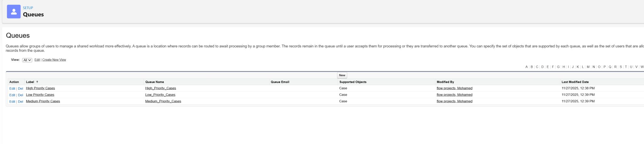This screenshot has width=644, height=144.
Task: Open the Low Priority Cases label link
Action: click(x=40, y=95)
